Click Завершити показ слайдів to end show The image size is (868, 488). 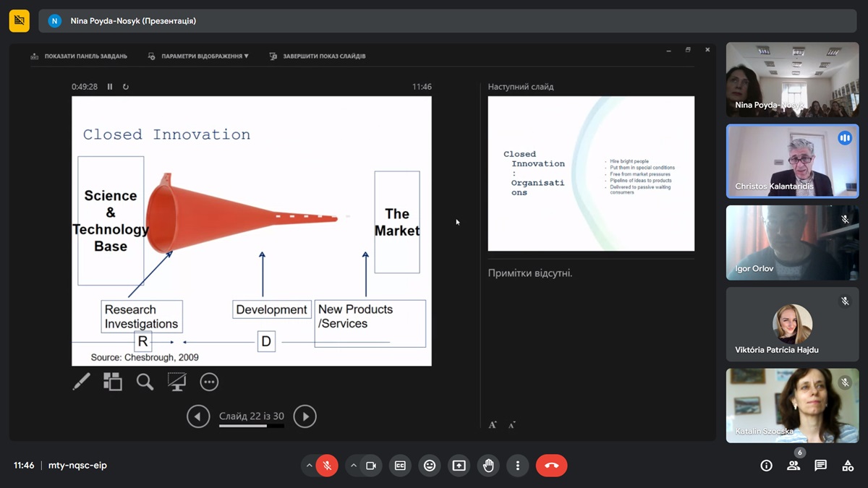pos(318,56)
